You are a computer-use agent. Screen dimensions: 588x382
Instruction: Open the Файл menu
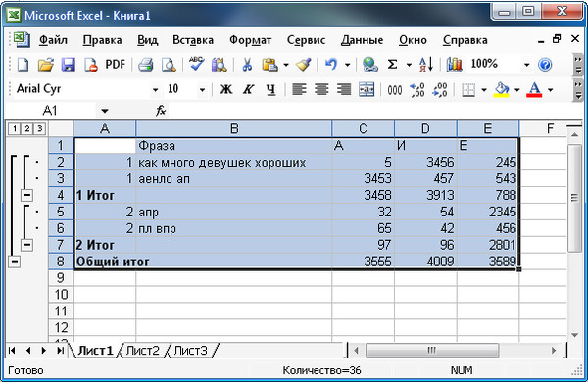pyautogui.click(x=53, y=40)
